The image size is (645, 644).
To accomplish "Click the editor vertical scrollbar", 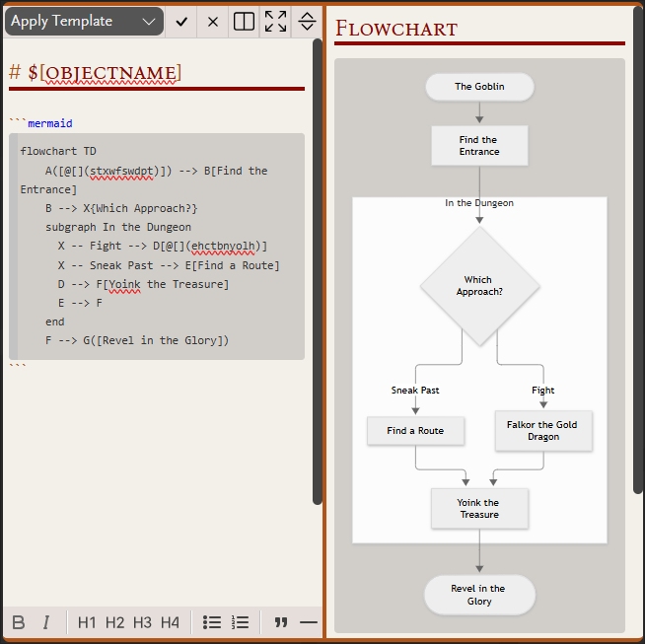I will (x=318, y=271).
